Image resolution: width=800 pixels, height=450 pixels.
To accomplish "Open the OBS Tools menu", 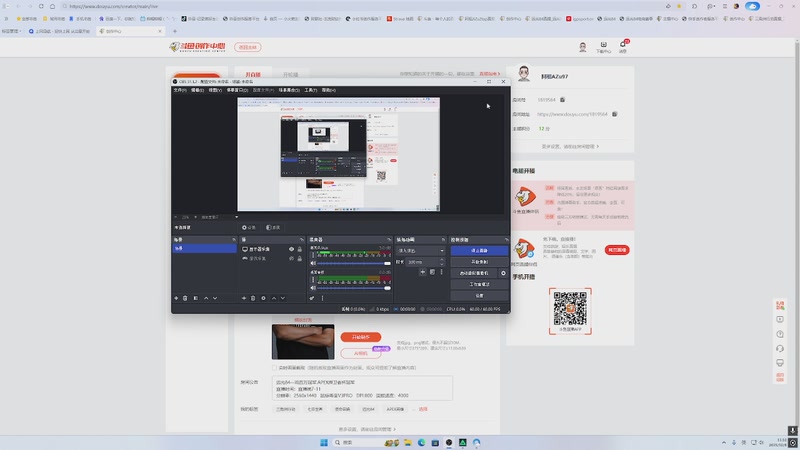I will coord(311,90).
